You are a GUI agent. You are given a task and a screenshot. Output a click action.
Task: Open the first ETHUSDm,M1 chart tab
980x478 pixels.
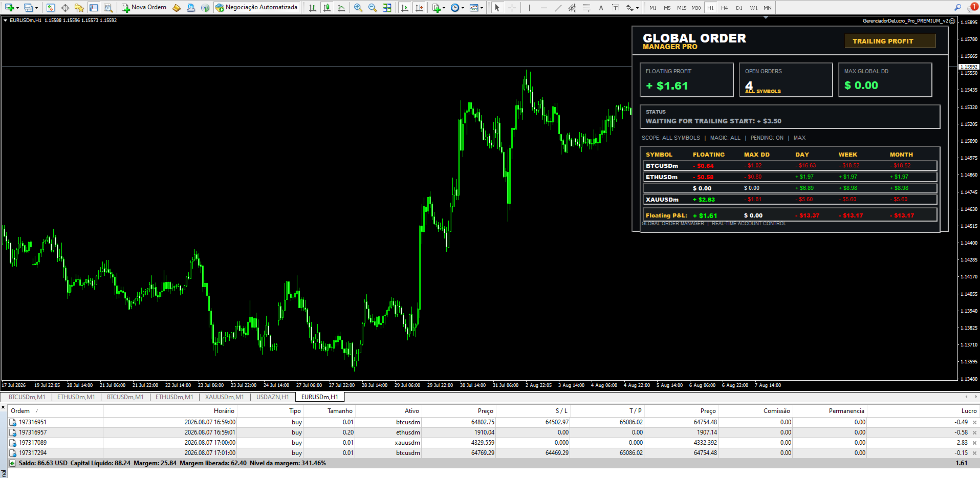click(x=76, y=397)
